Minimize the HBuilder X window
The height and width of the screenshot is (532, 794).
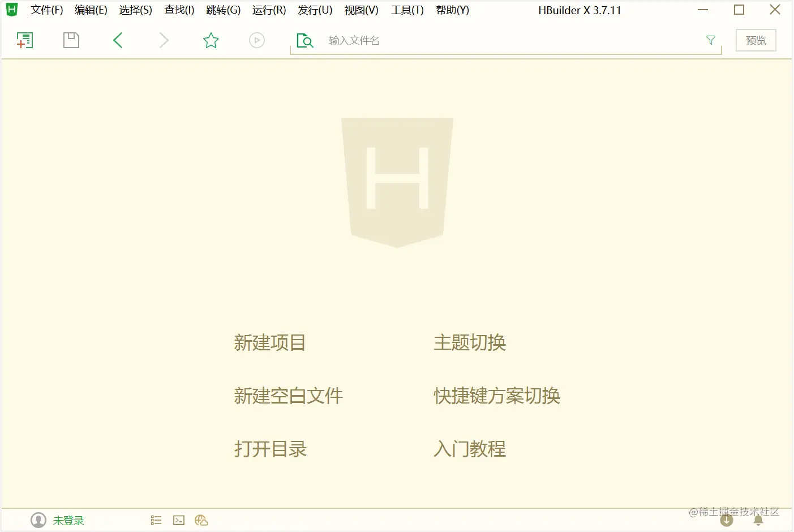click(703, 10)
